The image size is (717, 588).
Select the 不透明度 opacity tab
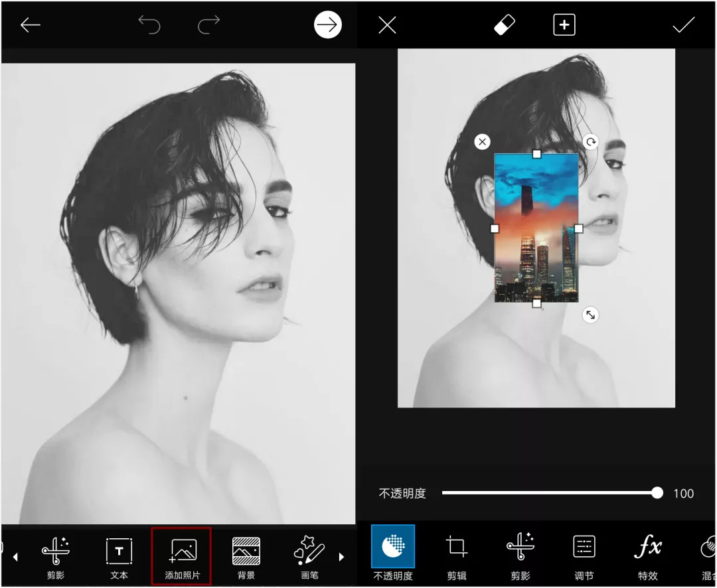click(392, 555)
